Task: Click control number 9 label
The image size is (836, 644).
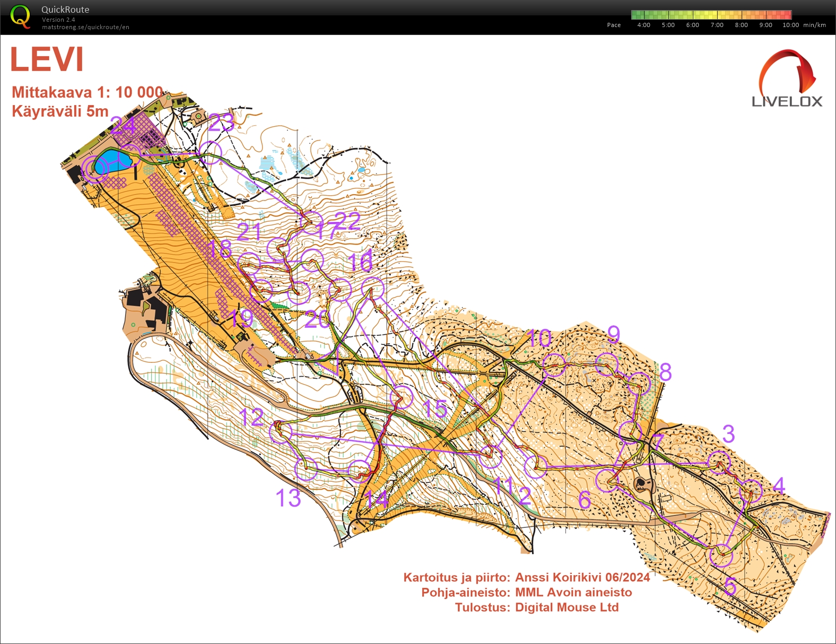Action: (613, 334)
